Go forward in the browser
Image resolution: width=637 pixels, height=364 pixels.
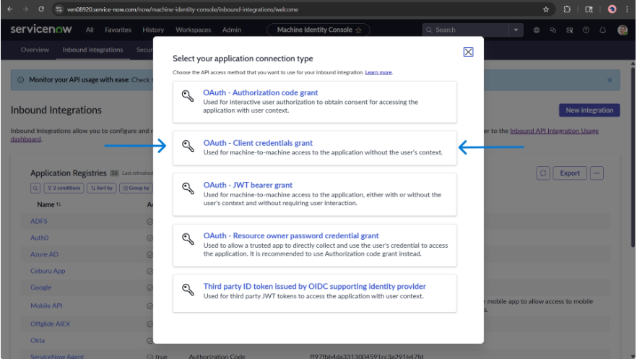(x=25, y=9)
